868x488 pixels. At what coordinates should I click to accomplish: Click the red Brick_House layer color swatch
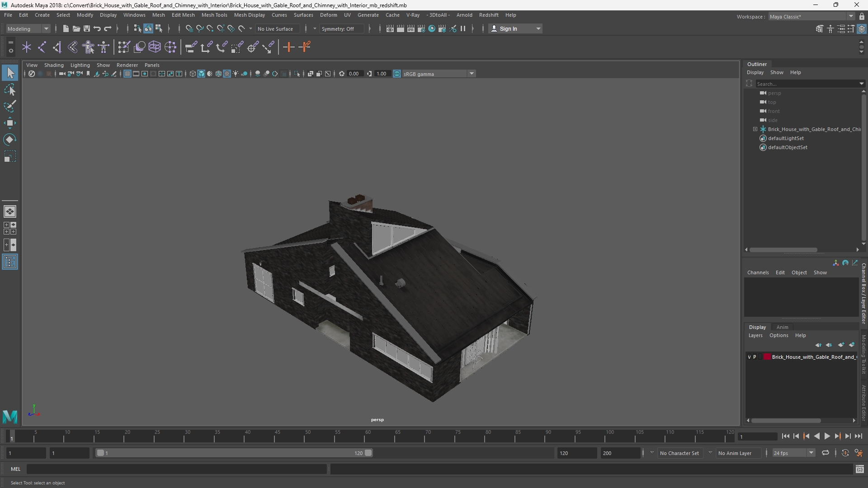(x=767, y=357)
